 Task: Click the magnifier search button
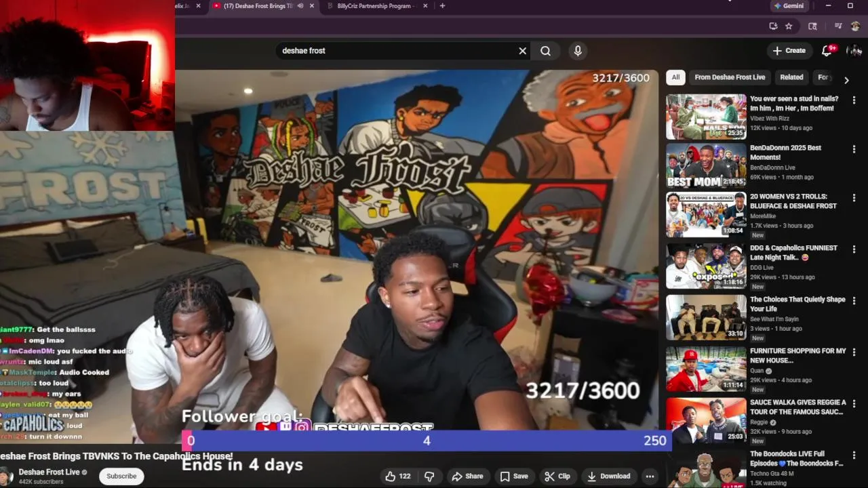tap(545, 51)
